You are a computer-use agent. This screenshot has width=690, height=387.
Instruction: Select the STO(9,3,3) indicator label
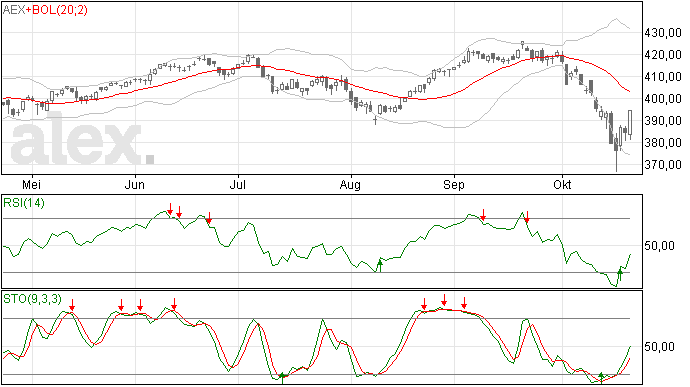(32, 299)
